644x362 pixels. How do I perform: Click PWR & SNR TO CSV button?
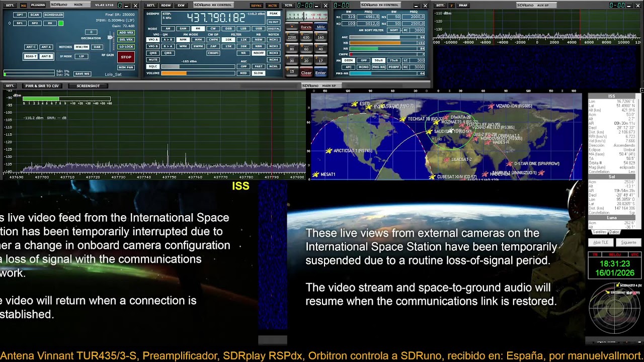(x=42, y=86)
